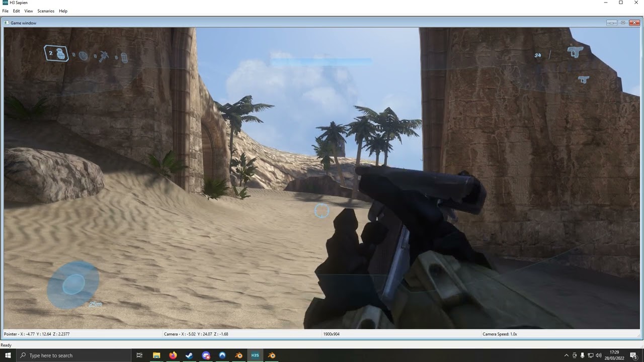Click the motion tracker radar
The height and width of the screenshot is (362, 644).
pos(73,285)
